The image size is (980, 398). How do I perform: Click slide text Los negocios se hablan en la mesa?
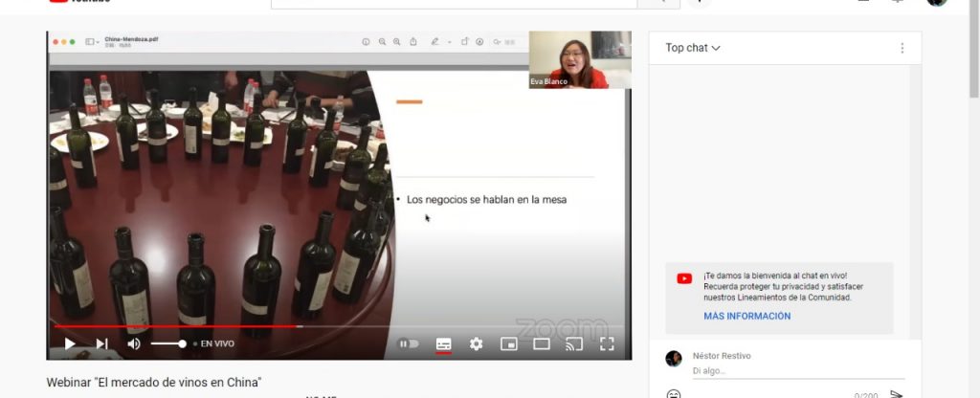coord(486,200)
